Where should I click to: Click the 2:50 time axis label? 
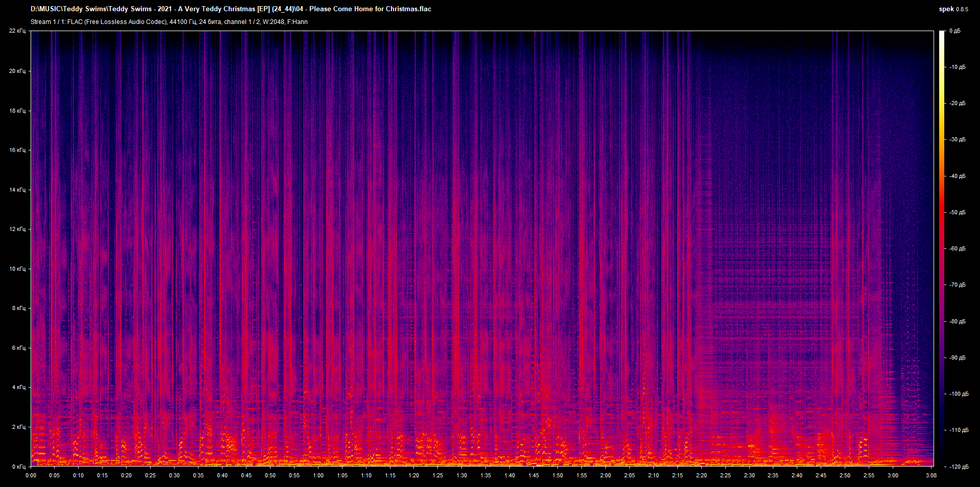(845, 475)
